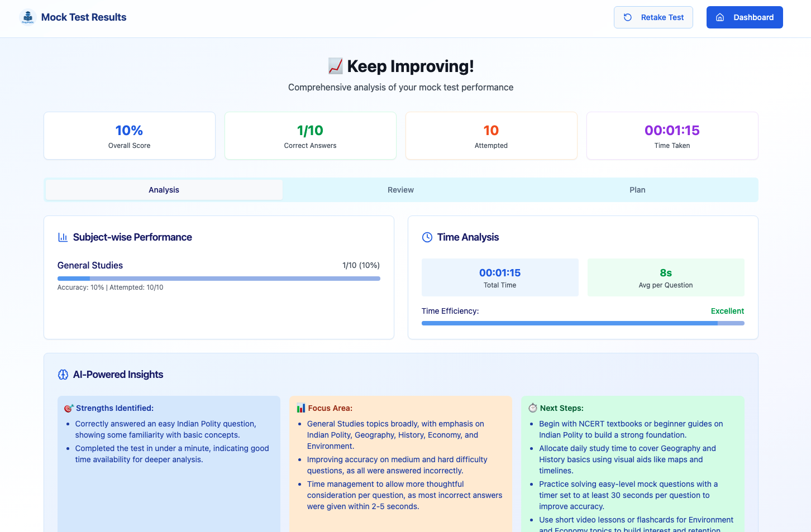This screenshot has width=811, height=532.
Task: Switch to the Review tab
Action: tap(400, 190)
